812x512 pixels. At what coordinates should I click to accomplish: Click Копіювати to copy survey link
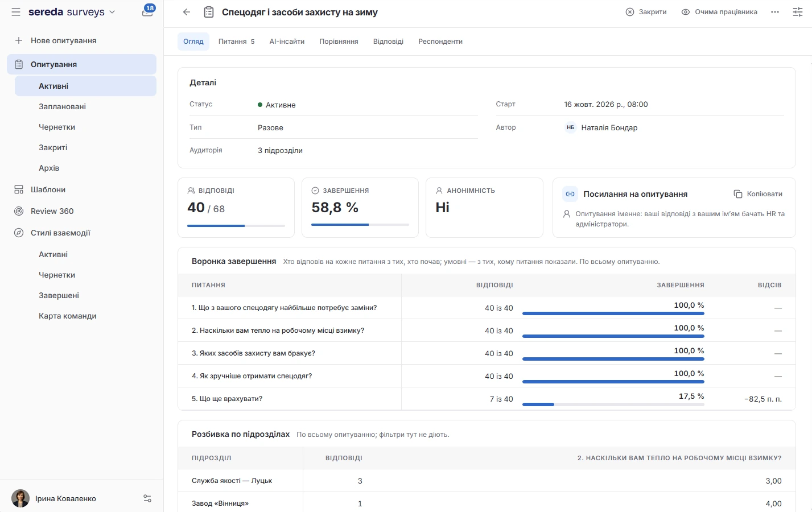[x=758, y=194]
